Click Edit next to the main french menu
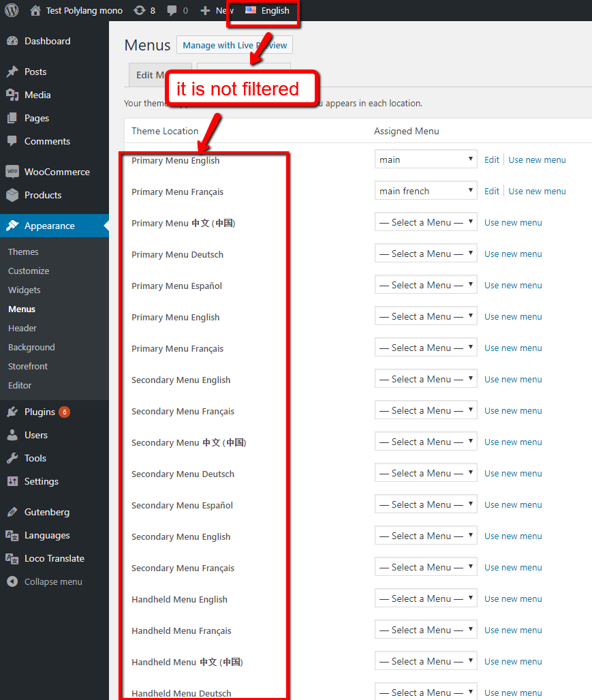Screen dimensions: 592x700 491,191
